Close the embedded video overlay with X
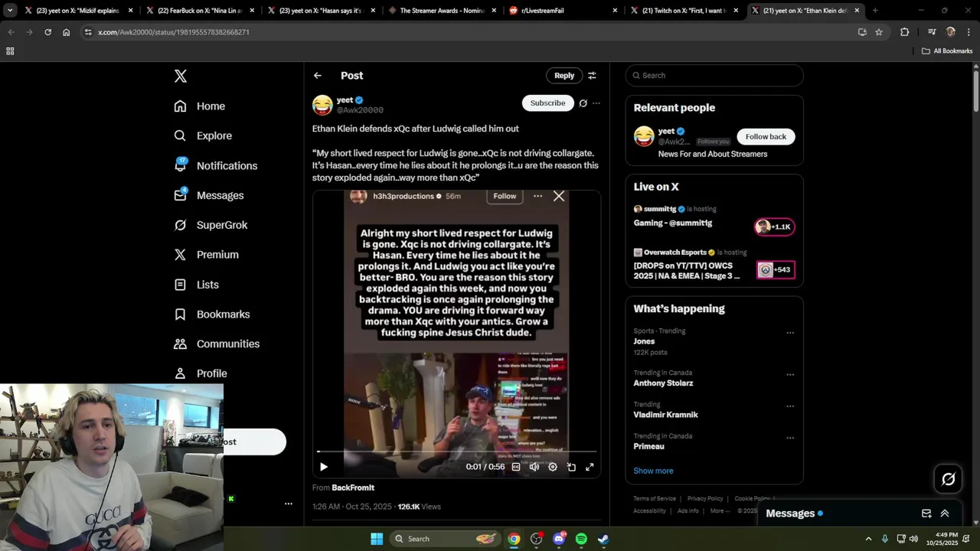Image resolution: width=980 pixels, height=551 pixels. 559,197
